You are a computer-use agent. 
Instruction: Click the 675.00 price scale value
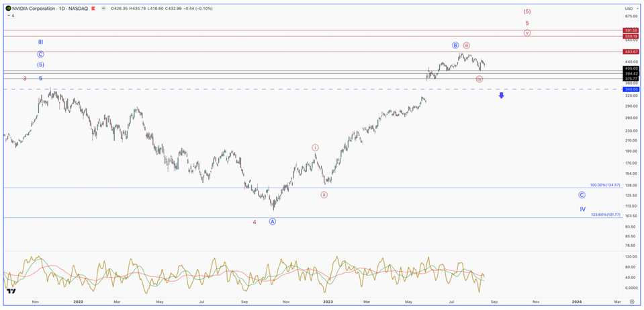631,16
